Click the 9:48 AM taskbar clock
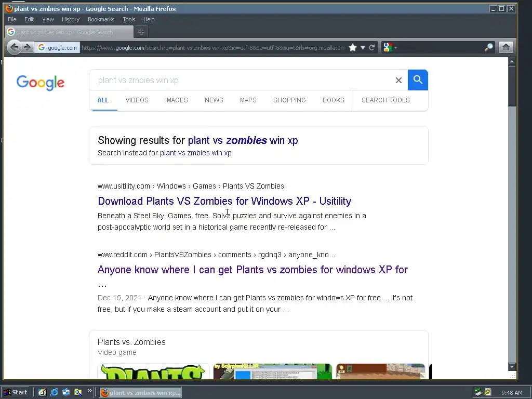The width and height of the screenshot is (532, 399). pyautogui.click(x=512, y=393)
